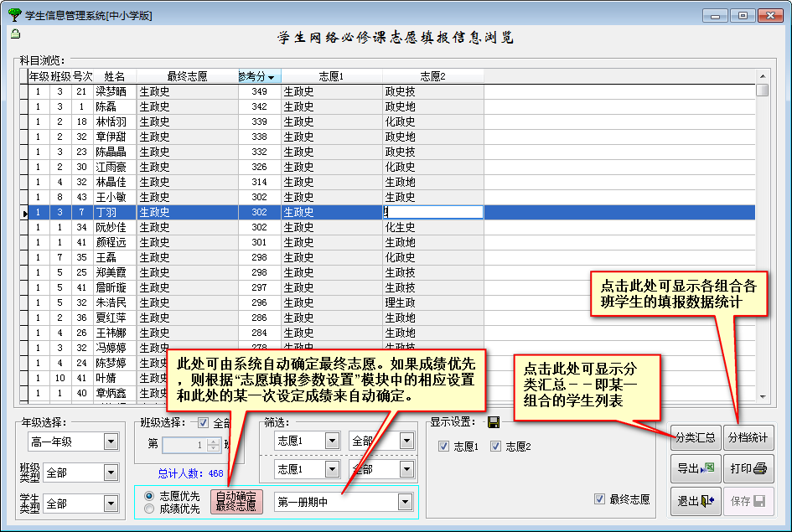The image size is (792, 532).
Task: Select the 志愿优先 radio button
Action: tap(149, 495)
